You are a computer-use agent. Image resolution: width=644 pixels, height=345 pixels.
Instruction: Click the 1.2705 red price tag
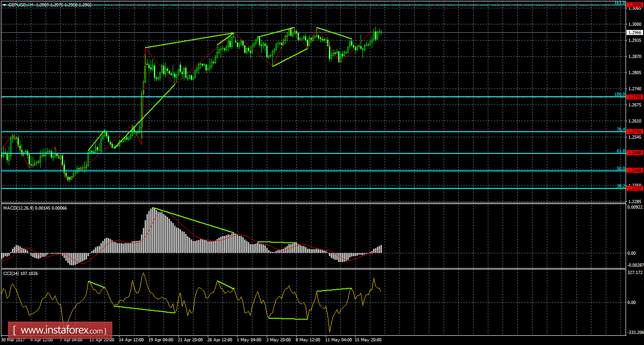click(x=634, y=97)
